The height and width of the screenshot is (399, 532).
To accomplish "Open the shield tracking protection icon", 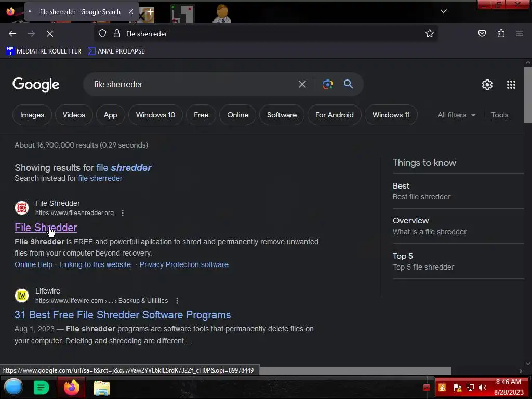I will coord(102,34).
